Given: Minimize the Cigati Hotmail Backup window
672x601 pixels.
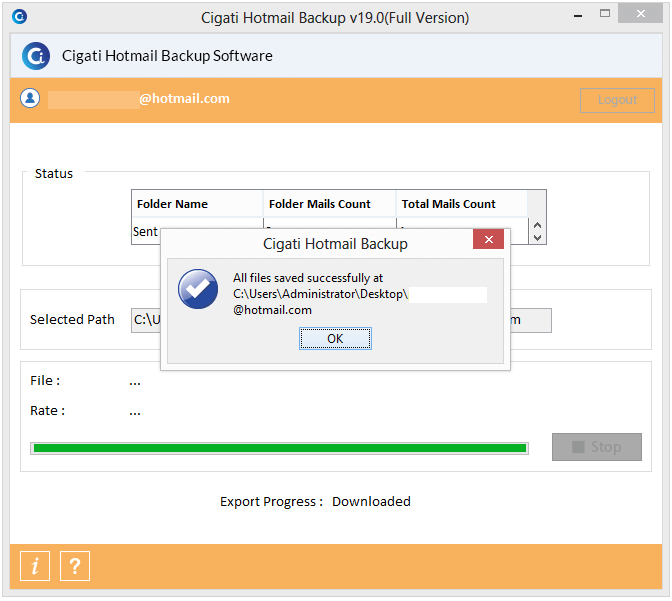Looking at the screenshot, I should pyautogui.click(x=578, y=16).
